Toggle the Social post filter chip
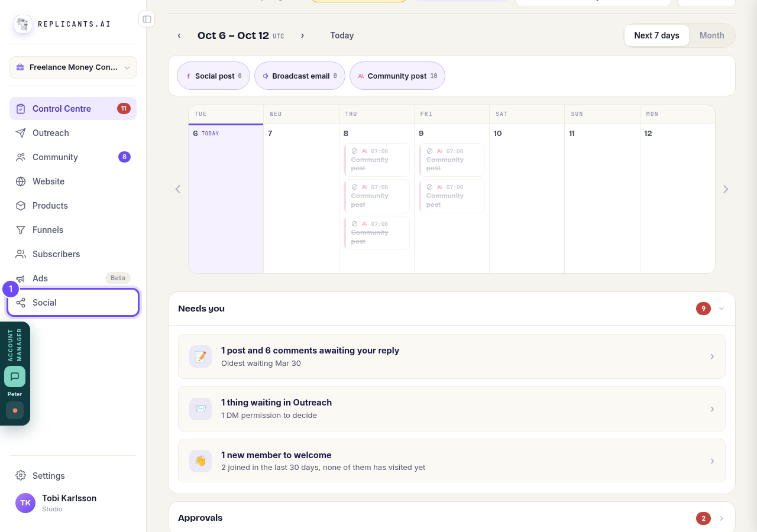 point(213,76)
